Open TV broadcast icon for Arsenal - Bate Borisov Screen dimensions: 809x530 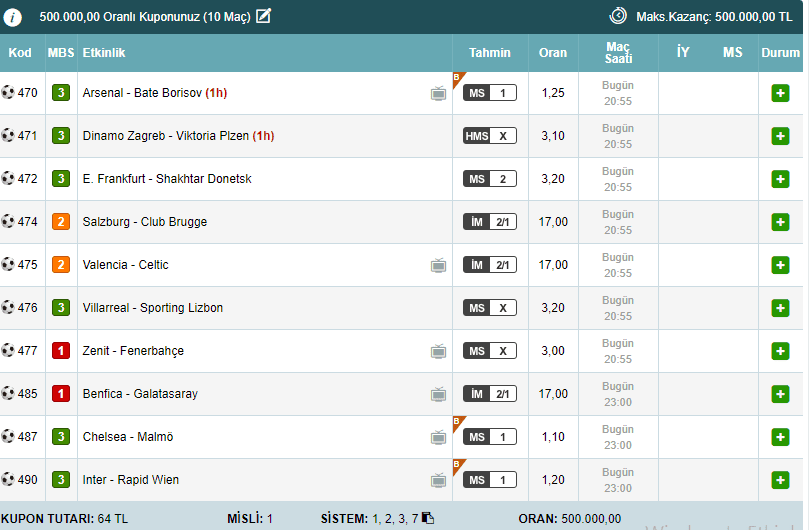439,93
